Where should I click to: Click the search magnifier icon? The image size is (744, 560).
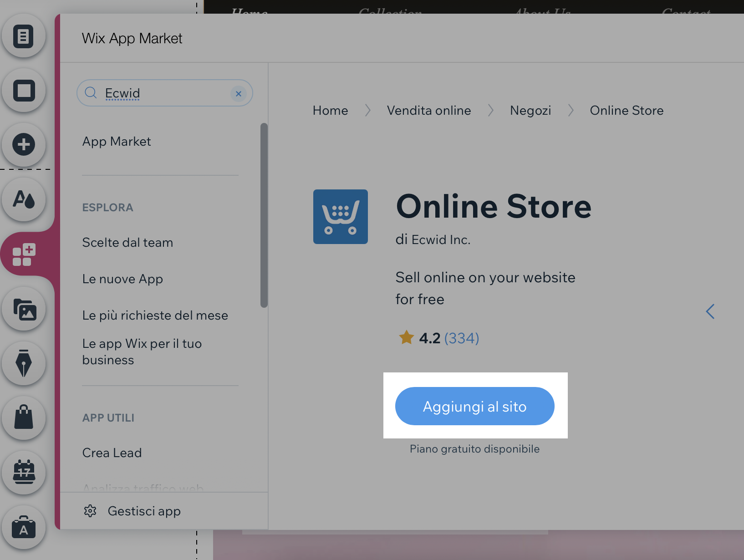91,93
